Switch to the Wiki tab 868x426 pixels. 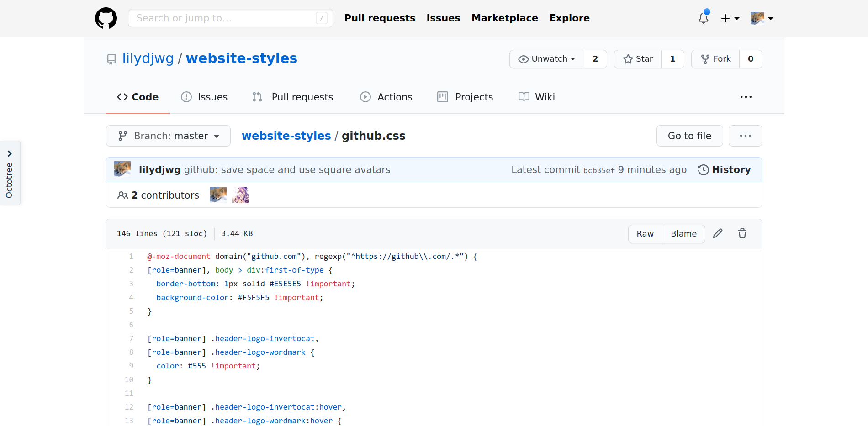537,97
